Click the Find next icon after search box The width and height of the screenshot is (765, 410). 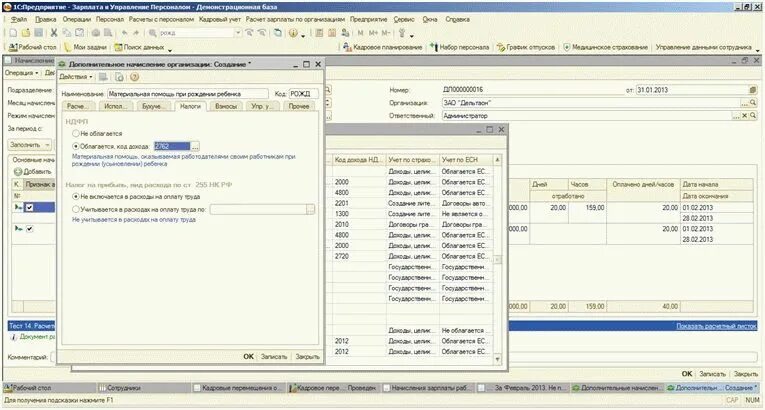(x=249, y=33)
